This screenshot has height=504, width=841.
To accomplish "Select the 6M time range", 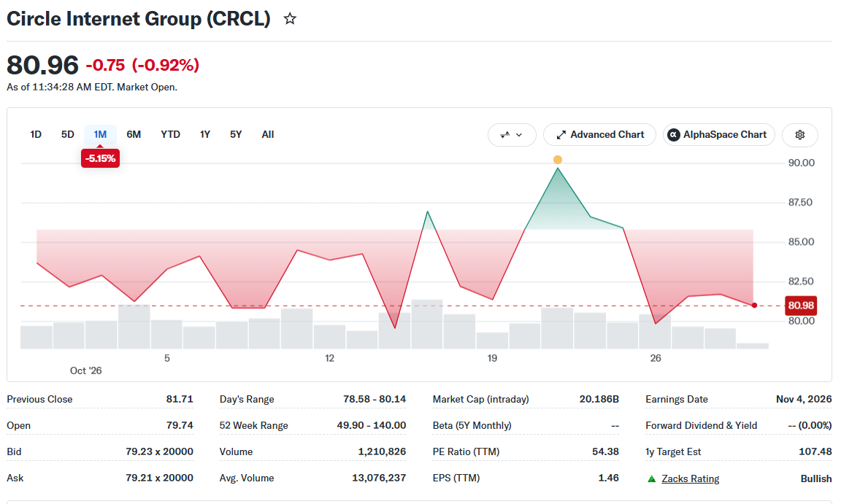I will 134,134.
